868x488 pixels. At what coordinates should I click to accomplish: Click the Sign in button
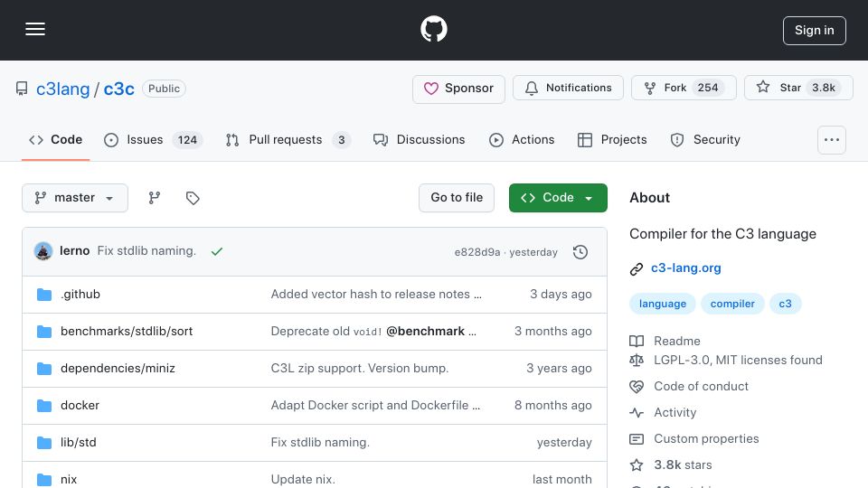tap(815, 31)
